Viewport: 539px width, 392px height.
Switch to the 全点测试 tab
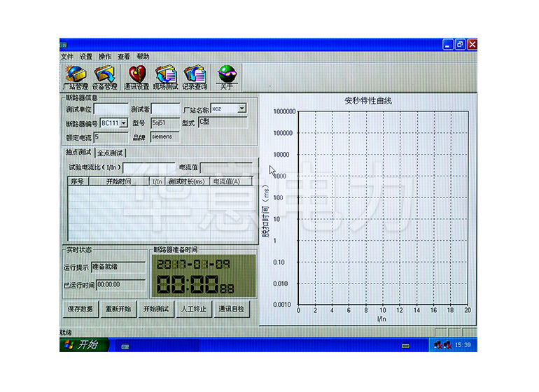coord(111,153)
